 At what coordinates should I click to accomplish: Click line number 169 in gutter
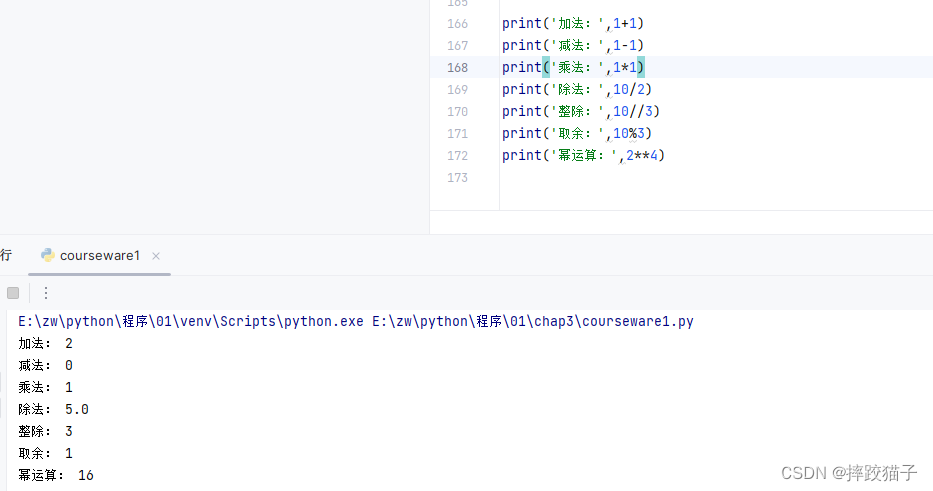coord(458,90)
